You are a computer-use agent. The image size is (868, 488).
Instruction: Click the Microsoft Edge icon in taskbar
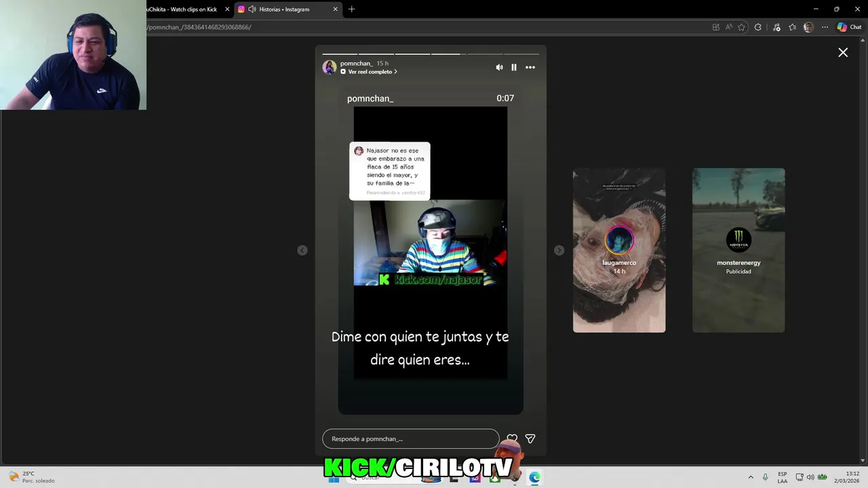click(x=534, y=478)
